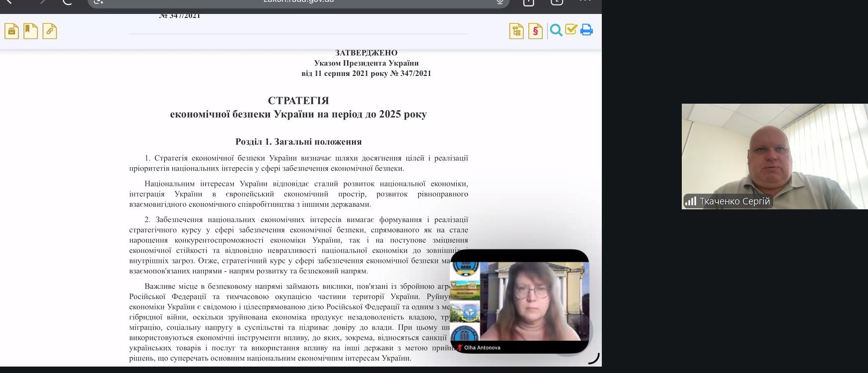This screenshot has height=373, width=868.
Task: Open the document link icon
Action: [x=50, y=31]
